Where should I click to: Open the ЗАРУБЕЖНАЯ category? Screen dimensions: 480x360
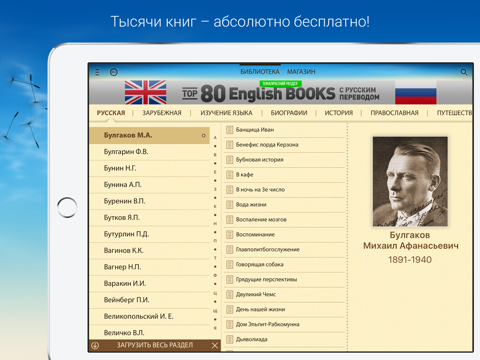[162, 113]
